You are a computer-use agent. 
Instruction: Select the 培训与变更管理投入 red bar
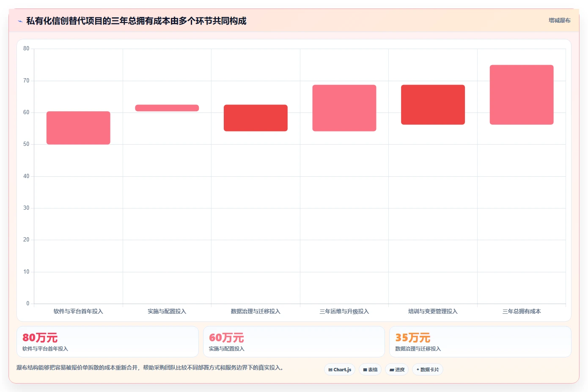pyautogui.click(x=433, y=104)
